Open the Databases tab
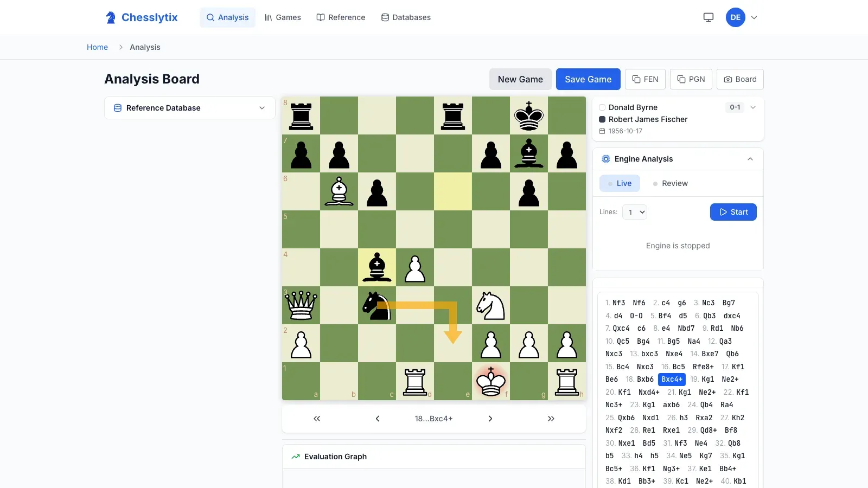The height and width of the screenshot is (488, 868). [x=406, y=17]
